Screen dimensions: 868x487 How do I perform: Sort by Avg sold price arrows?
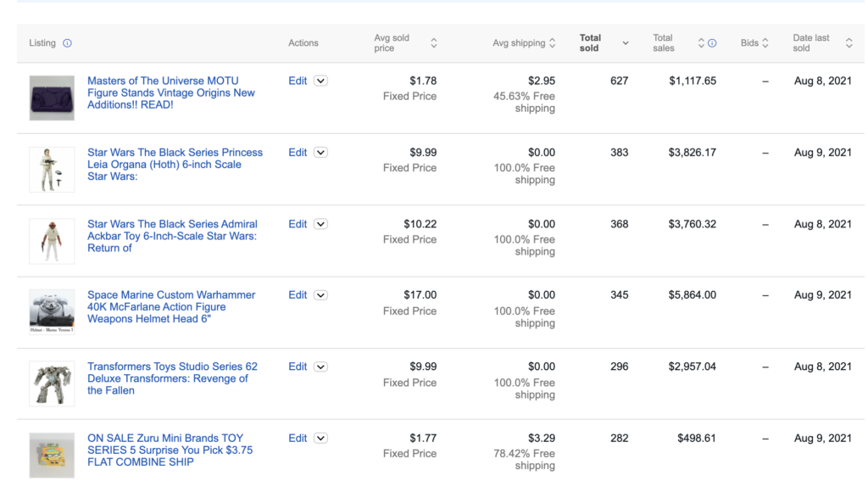tap(434, 43)
